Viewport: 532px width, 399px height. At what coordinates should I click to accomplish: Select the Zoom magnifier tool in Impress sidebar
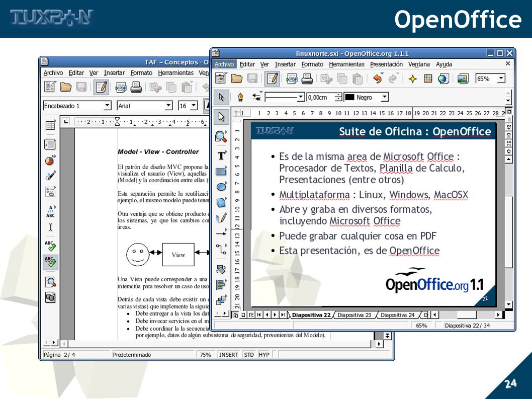[x=221, y=136]
